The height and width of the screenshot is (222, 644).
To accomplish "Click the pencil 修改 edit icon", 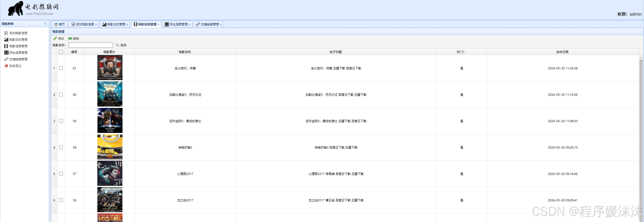I will 55,38.
